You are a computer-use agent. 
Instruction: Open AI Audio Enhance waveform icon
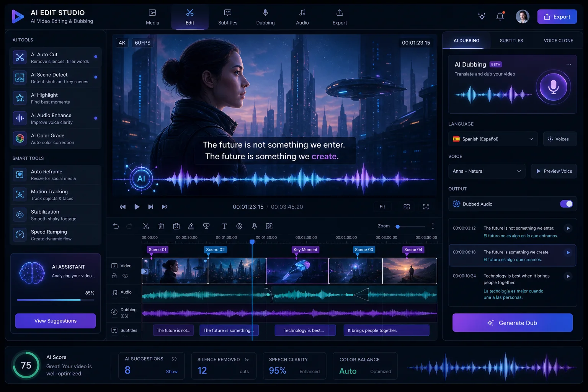pos(20,118)
